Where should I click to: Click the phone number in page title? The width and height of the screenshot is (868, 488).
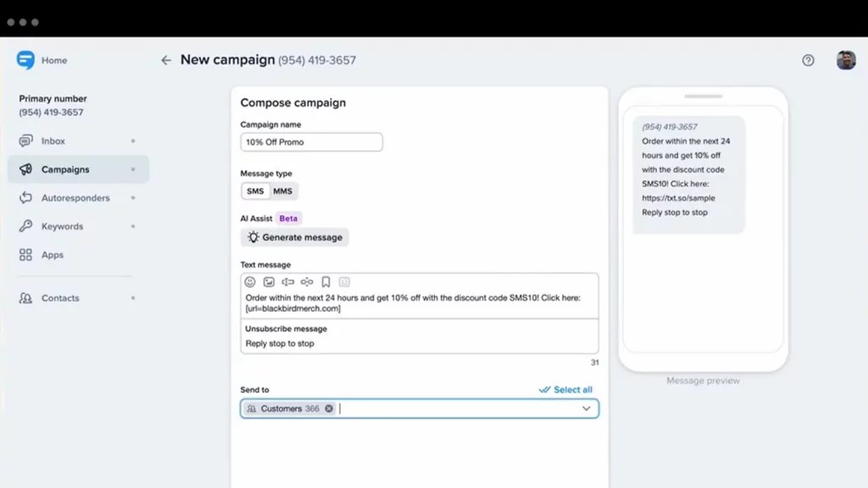tap(317, 60)
